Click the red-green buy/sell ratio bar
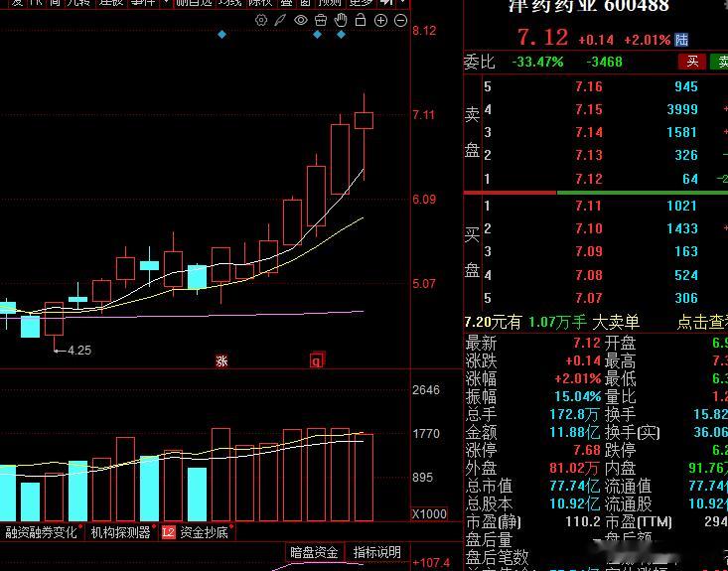728x571 pixels. click(596, 193)
